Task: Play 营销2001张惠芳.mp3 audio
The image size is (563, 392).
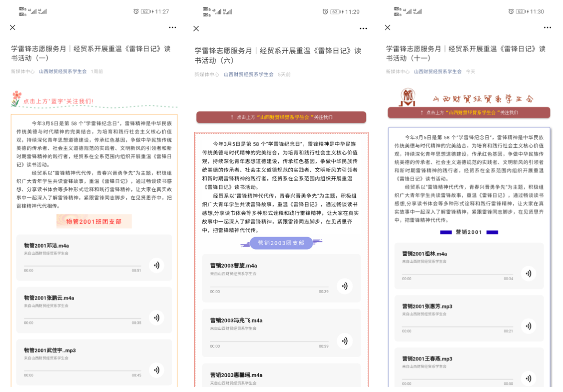Action: (528, 326)
